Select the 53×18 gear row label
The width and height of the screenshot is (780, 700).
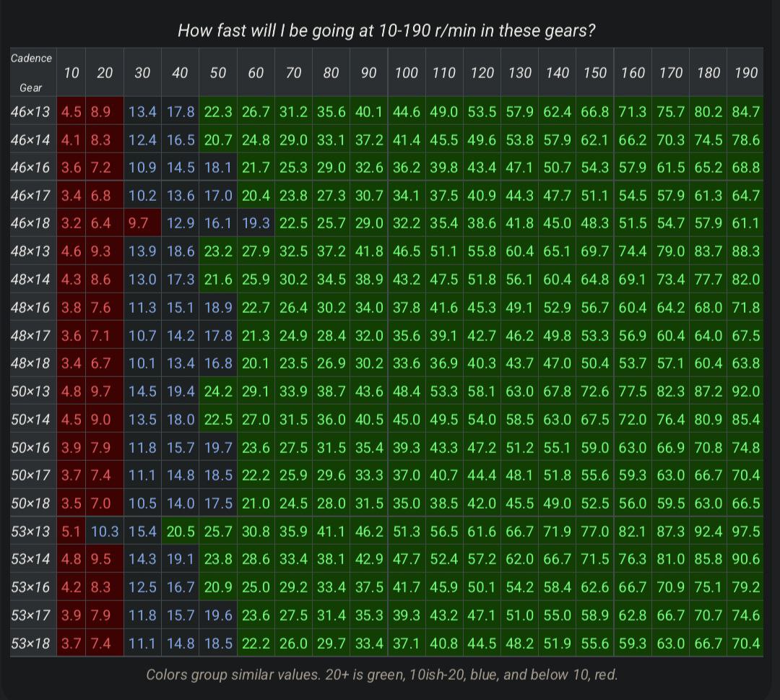[x=31, y=643]
